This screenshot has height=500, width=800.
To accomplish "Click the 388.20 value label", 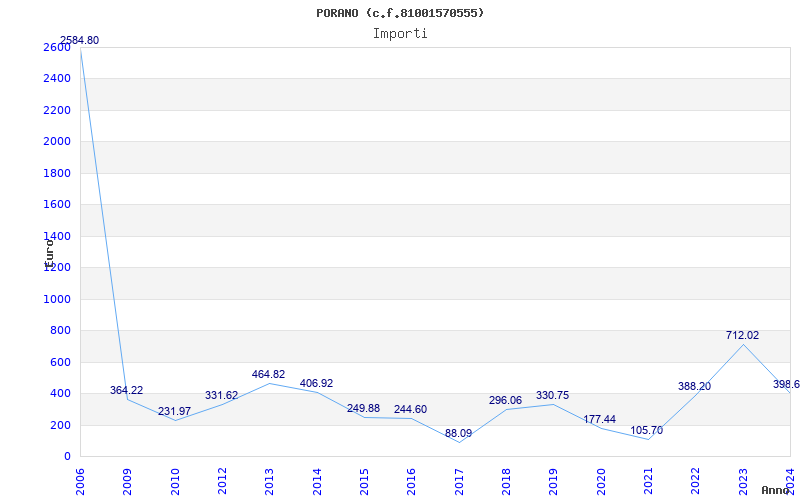I will point(694,387).
